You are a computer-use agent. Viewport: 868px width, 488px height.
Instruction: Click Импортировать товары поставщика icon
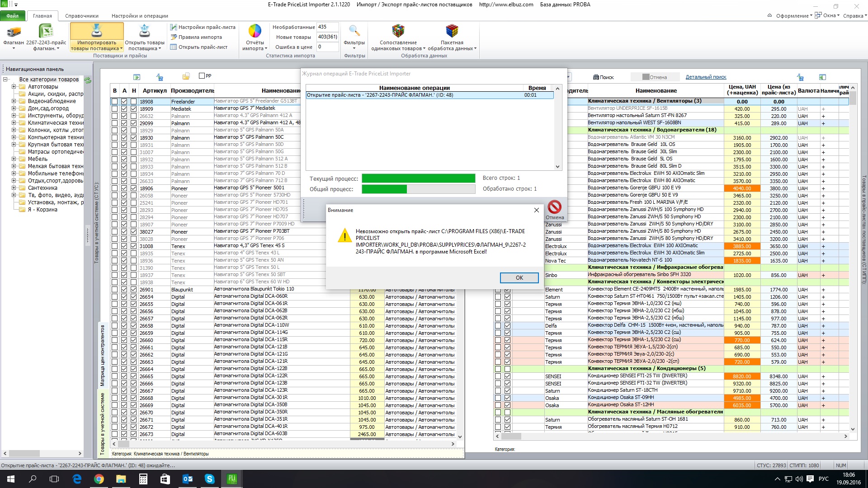pyautogui.click(x=96, y=32)
